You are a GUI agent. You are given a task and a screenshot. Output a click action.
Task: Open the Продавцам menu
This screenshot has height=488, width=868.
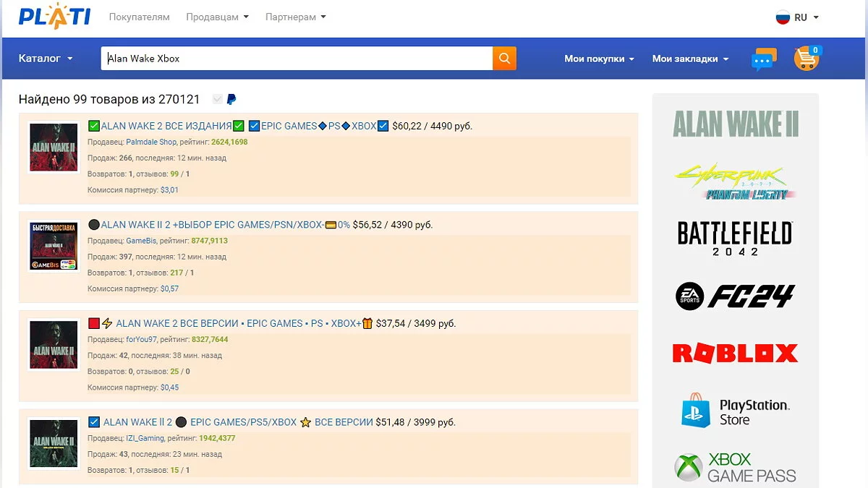[x=217, y=17]
